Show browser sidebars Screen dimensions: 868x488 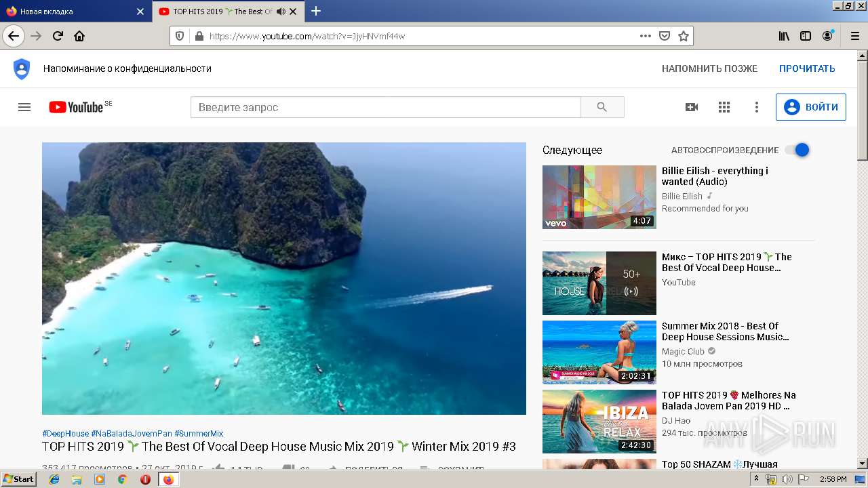[806, 36]
